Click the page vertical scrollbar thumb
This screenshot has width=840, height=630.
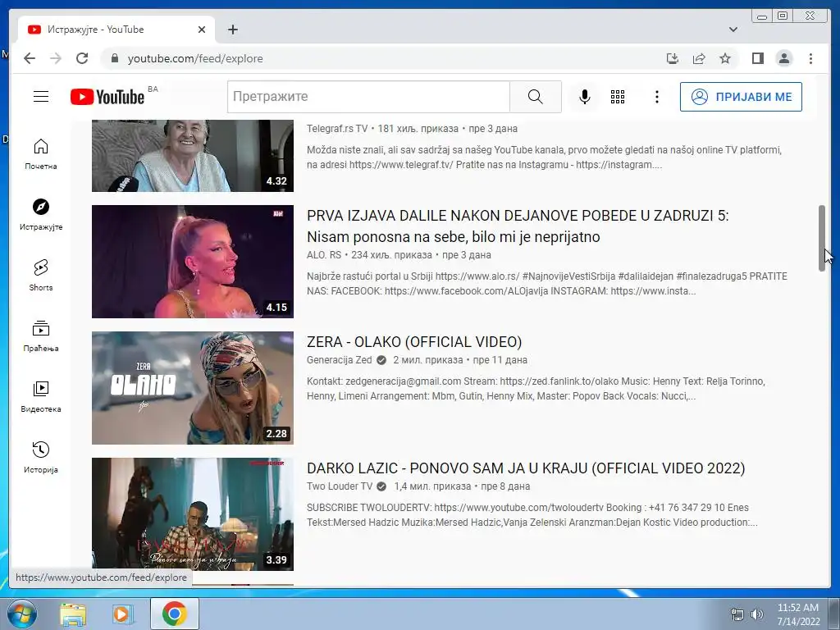pos(822,238)
